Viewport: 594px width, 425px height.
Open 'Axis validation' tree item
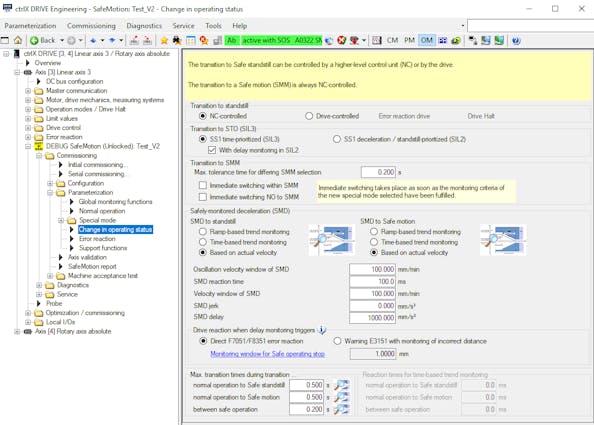pyautogui.click(x=87, y=257)
